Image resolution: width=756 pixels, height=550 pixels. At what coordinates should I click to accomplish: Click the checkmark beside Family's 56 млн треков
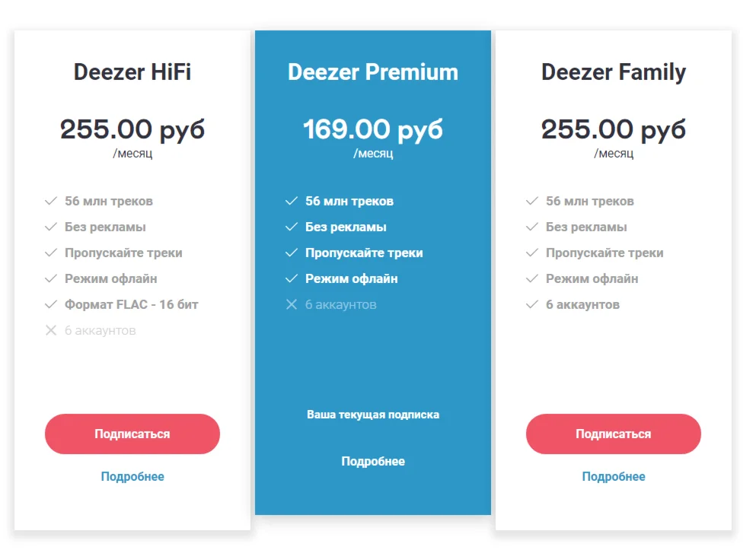click(532, 202)
